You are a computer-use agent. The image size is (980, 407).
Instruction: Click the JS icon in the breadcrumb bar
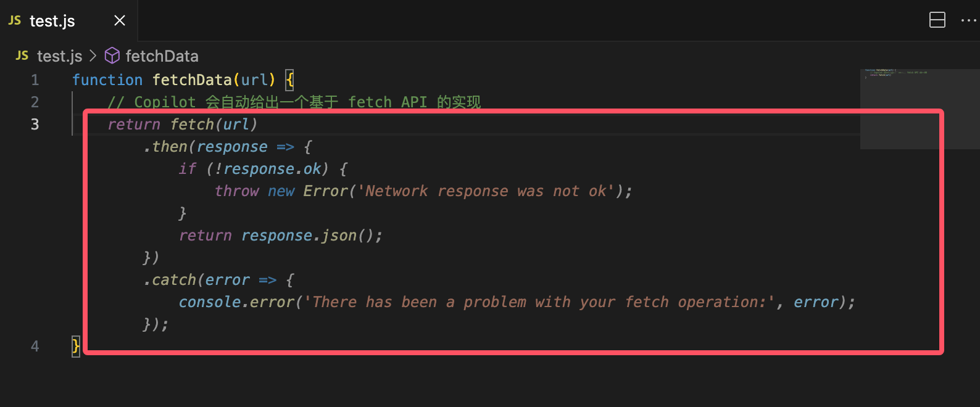pyautogui.click(x=21, y=55)
